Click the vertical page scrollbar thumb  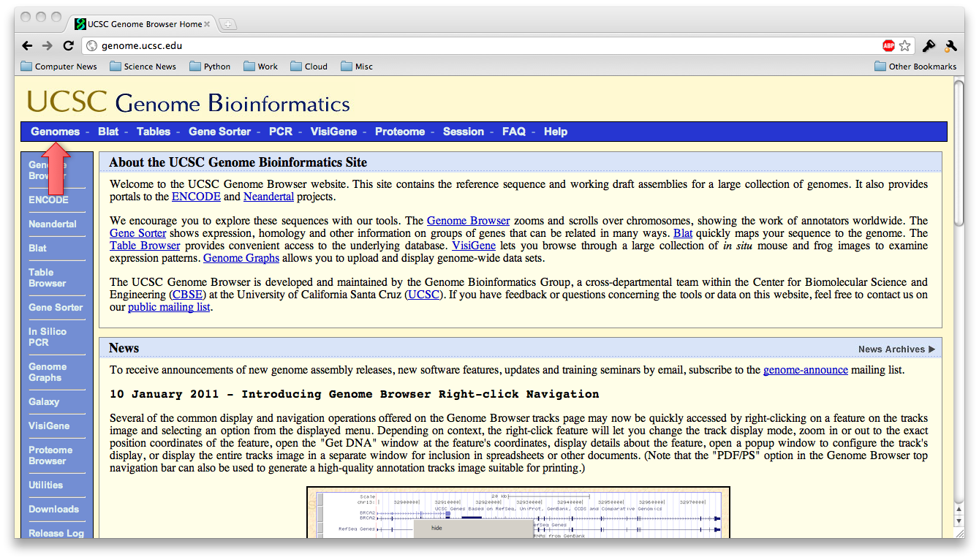[959, 155]
